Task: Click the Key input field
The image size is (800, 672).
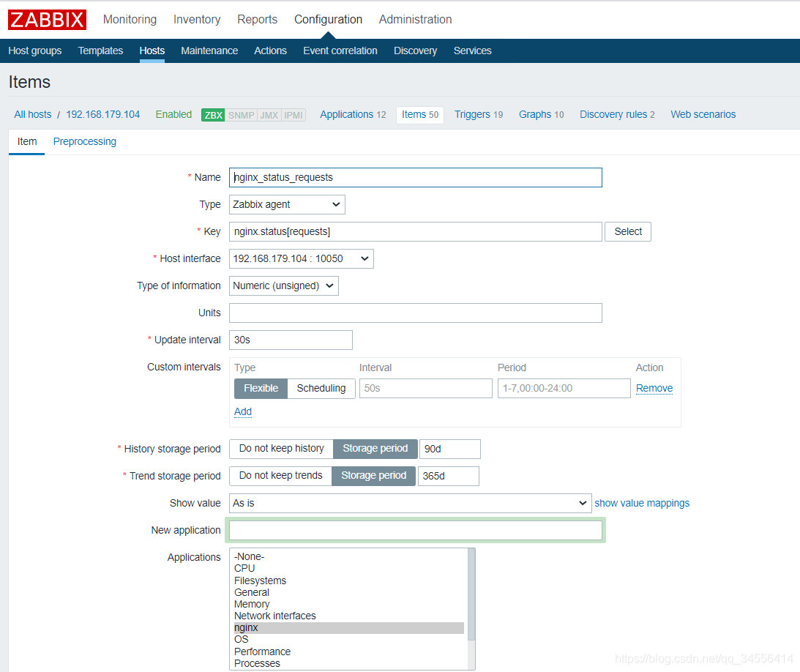Action: (415, 231)
